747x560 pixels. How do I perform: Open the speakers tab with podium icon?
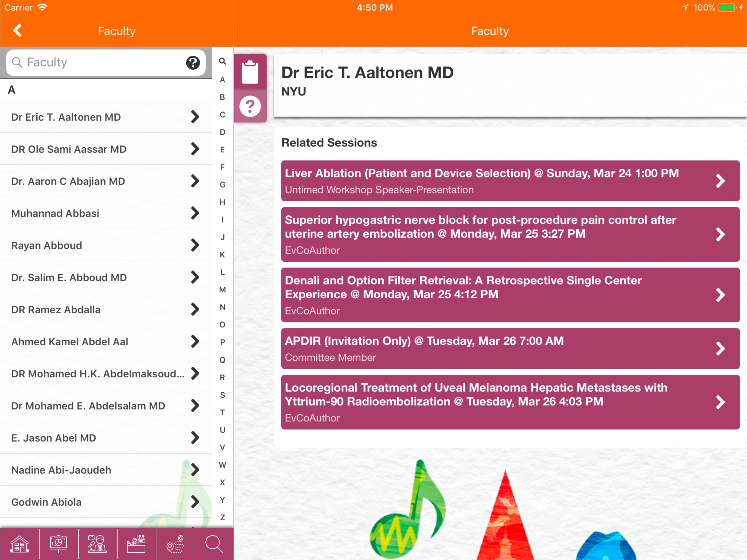tap(97, 544)
